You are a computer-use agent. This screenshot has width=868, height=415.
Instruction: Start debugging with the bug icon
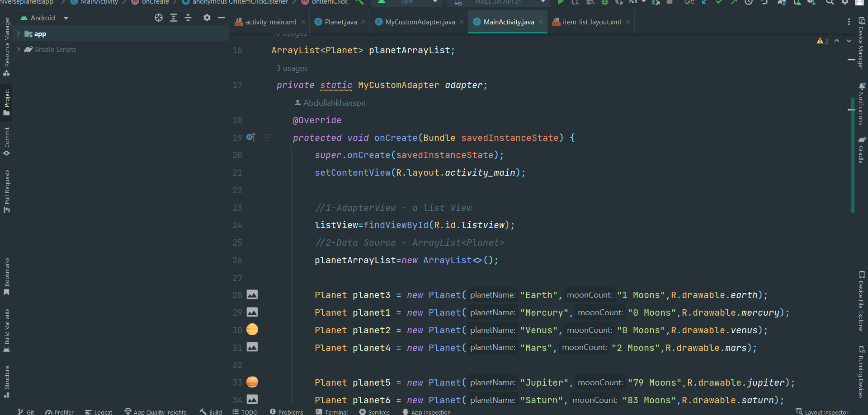tap(605, 2)
